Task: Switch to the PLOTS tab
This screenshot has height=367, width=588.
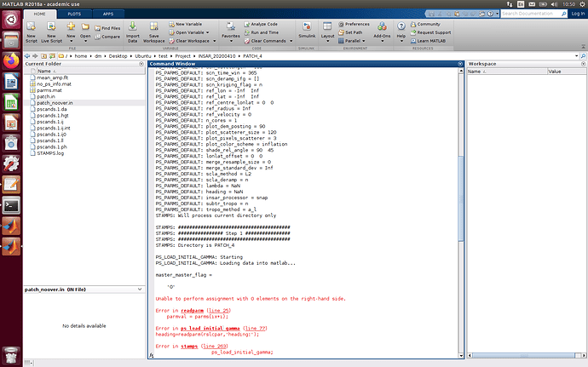Action: (x=74, y=14)
